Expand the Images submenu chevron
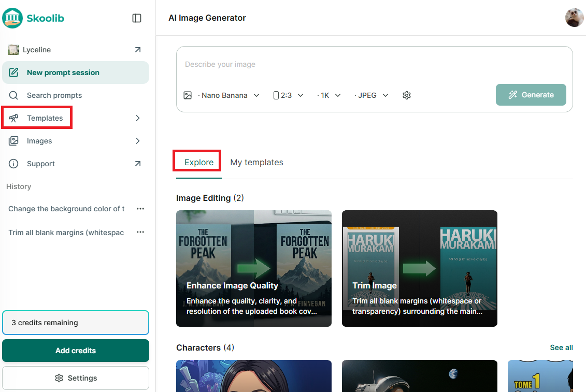Viewport: 586px width, 392px height. tap(138, 141)
